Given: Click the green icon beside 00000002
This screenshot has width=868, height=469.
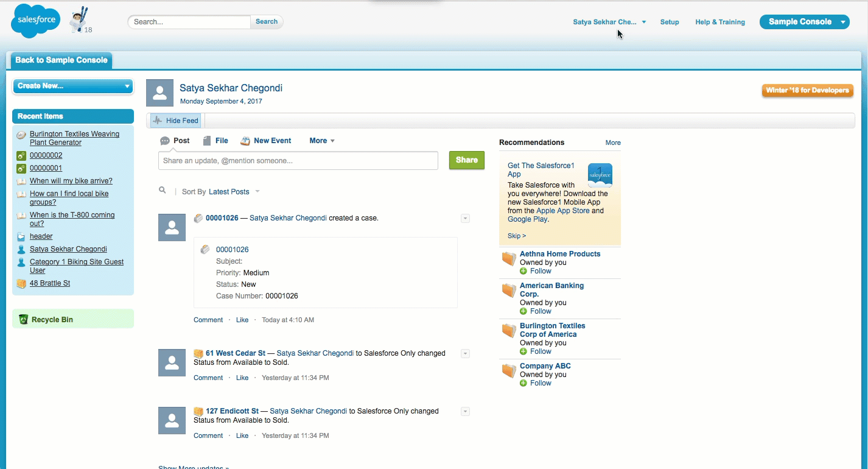Looking at the screenshot, I should click(21, 156).
